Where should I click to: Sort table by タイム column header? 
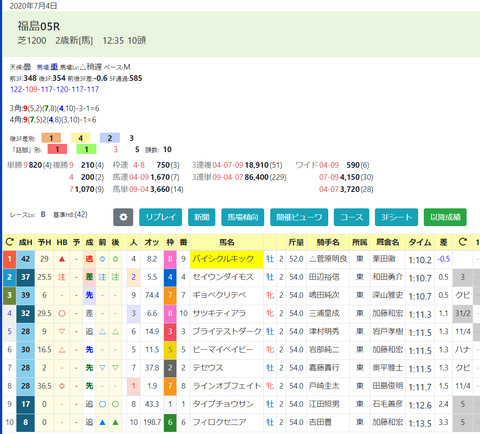(420, 242)
